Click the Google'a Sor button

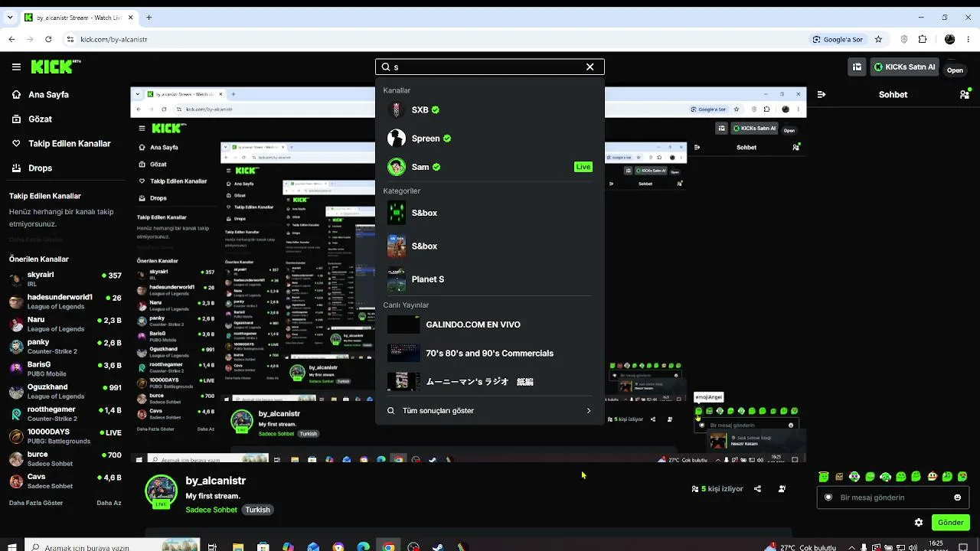pyautogui.click(x=837, y=39)
